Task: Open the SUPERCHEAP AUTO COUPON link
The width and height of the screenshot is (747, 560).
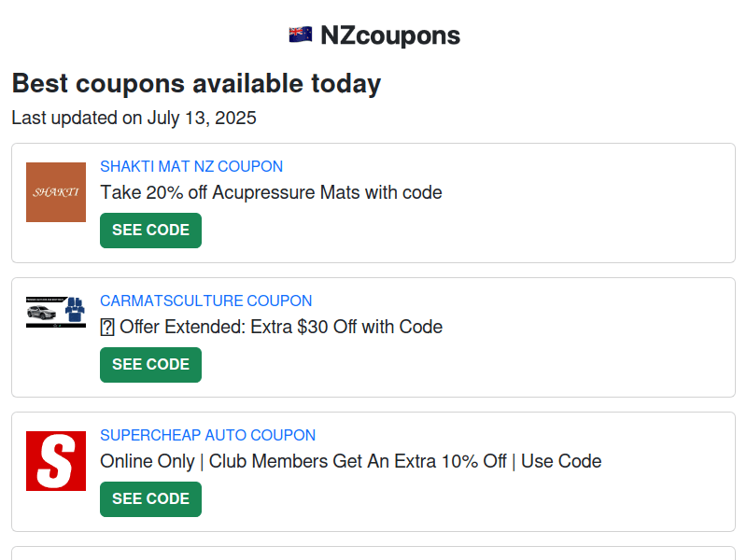Action: [208, 435]
